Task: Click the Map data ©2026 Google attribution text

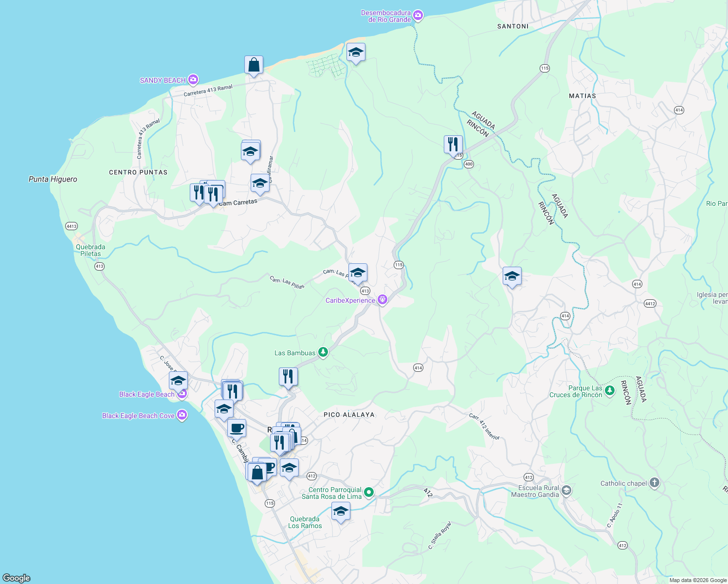Action: click(698, 580)
